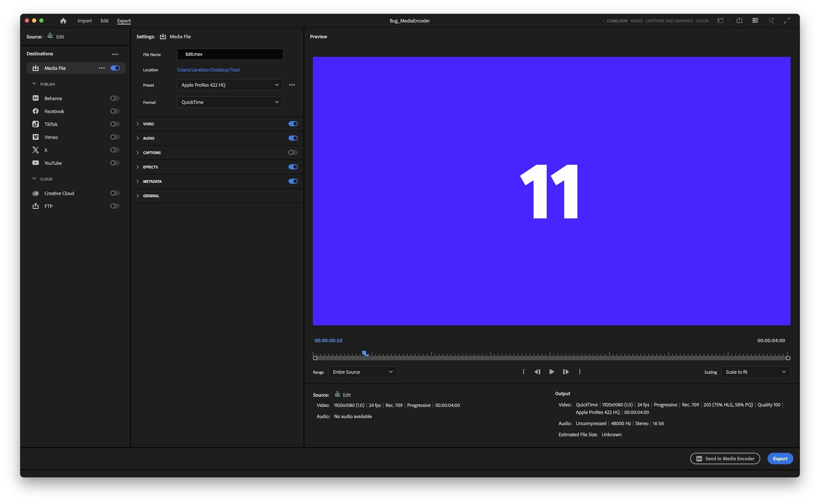The height and width of the screenshot is (504, 820).
Task: Open the Scaling dropdown Scale to fit
Action: tap(755, 372)
